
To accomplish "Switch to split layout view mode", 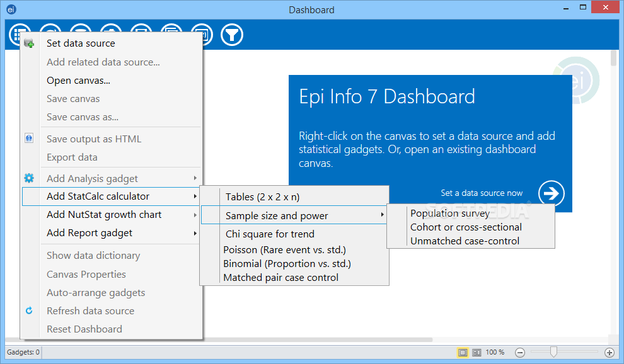I will (477, 353).
